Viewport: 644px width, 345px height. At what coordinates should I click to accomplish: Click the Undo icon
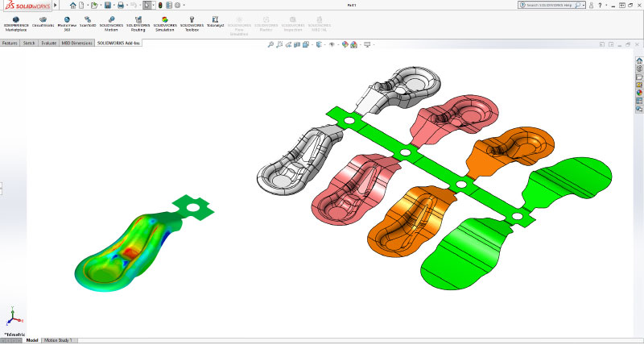coord(133,6)
